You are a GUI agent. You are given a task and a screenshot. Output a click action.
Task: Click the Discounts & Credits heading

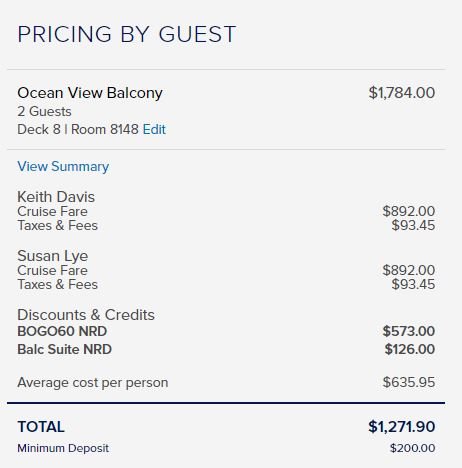[86, 315]
